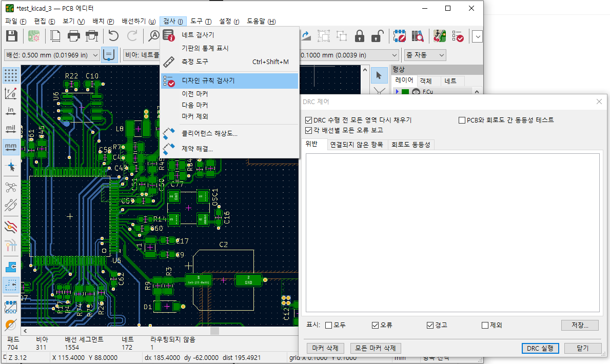
Task: Toggle F.Cu layer visibility eye
Action: pyautogui.click(x=416, y=92)
